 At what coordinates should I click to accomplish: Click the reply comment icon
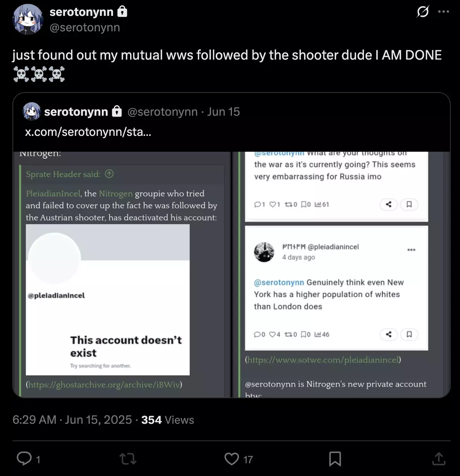coord(24,459)
